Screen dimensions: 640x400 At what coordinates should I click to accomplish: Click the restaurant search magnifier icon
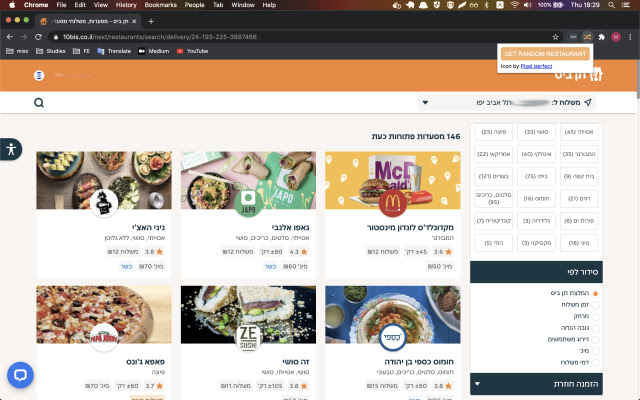click(39, 102)
